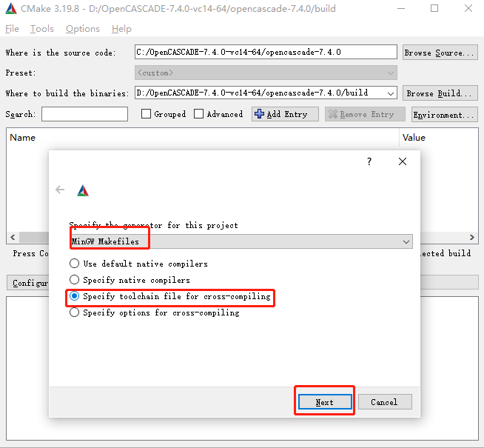484x448 pixels.
Task: Maximize the CMake window
Action: (x=434, y=8)
